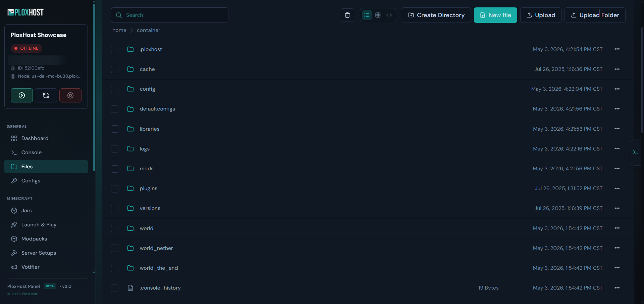Open the logs folder icon
Screen dimensions: 644x304
(130, 149)
